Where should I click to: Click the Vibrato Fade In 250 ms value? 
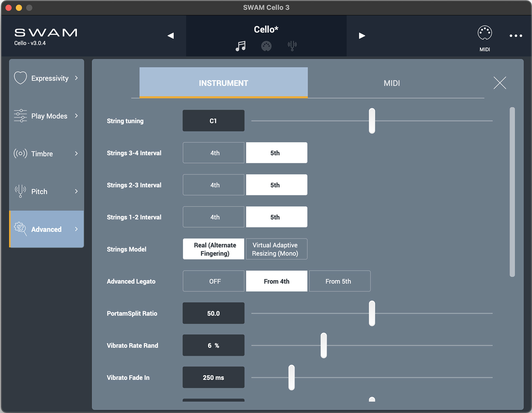click(x=213, y=377)
